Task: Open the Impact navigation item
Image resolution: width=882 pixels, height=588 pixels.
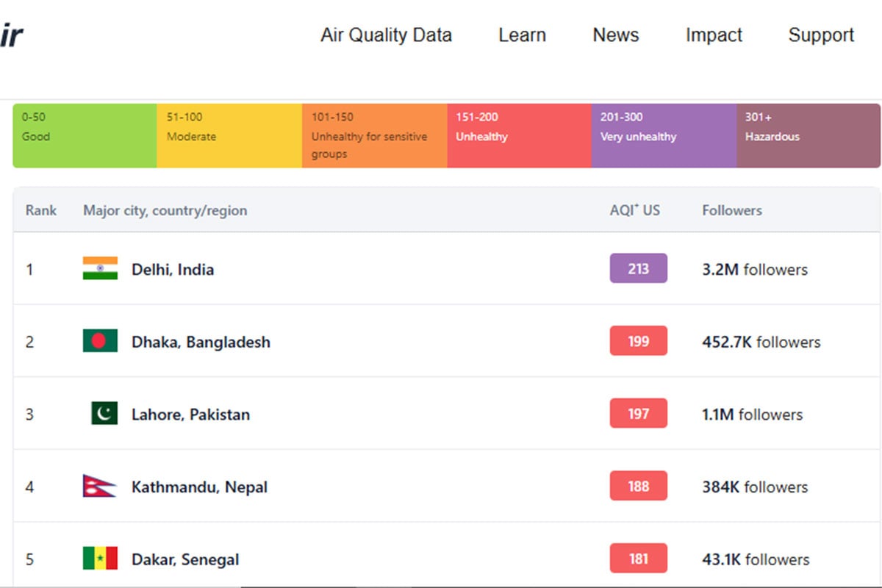Action: [714, 35]
